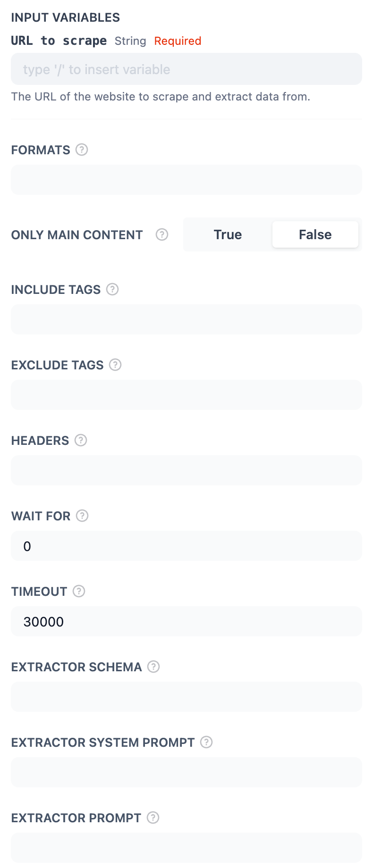Click help icon beside ONLY MAIN CONTENT

[162, 234]
